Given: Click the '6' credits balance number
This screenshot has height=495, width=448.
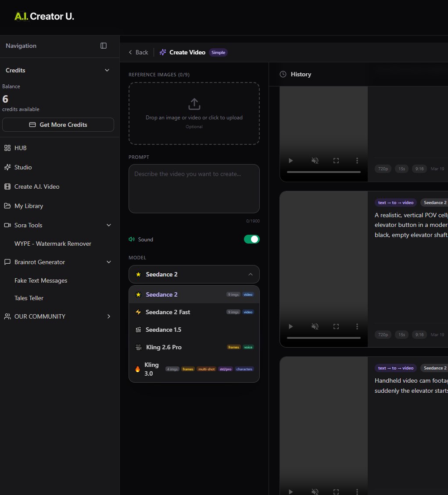Looking at the screenshot, I should point(5,99).
